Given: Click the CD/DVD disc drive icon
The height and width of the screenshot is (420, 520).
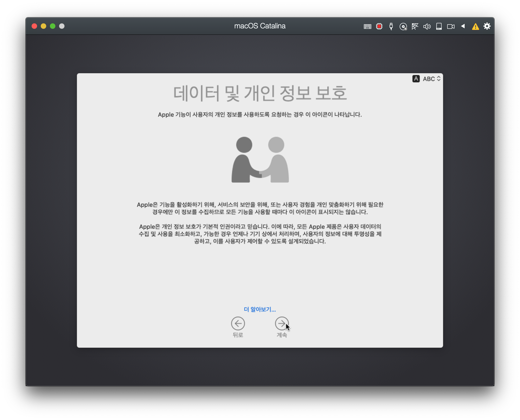Looking at the screenshot, I should (403, 27).
